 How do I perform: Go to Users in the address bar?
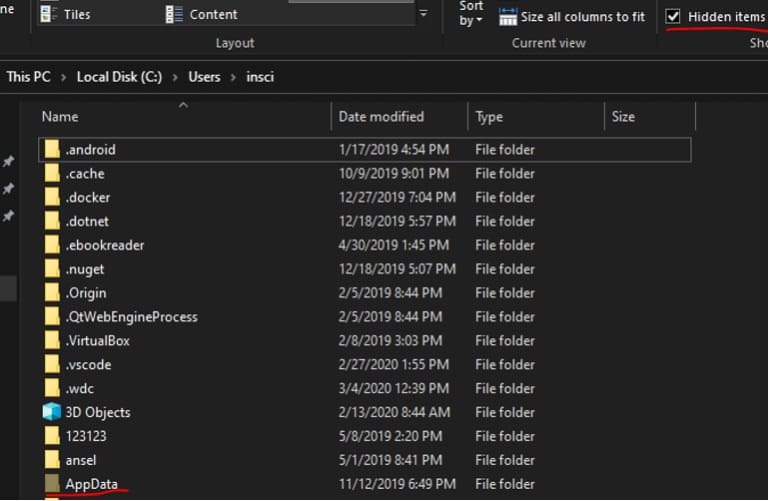click(x=204, y=77)
